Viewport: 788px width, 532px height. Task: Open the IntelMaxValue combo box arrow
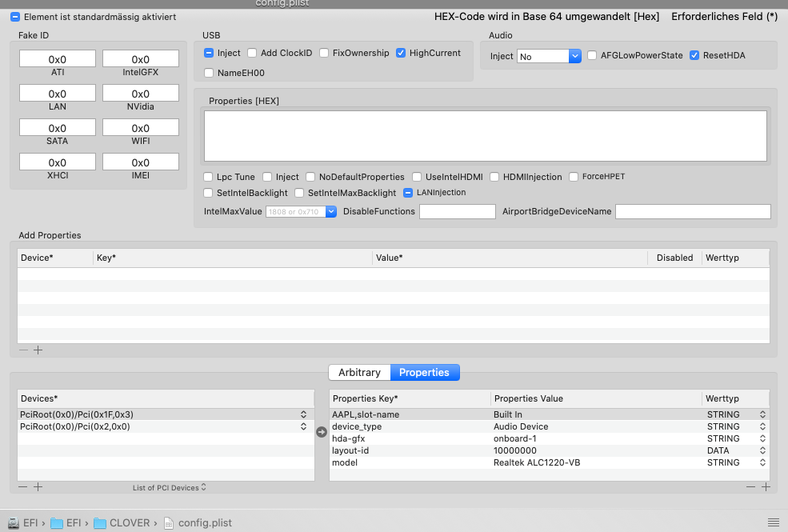[331, 211]
